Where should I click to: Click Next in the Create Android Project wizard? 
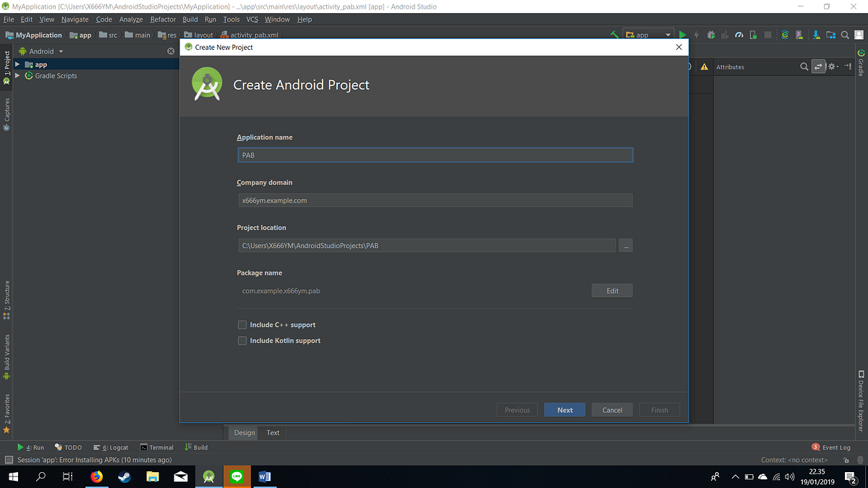point(564,409)
